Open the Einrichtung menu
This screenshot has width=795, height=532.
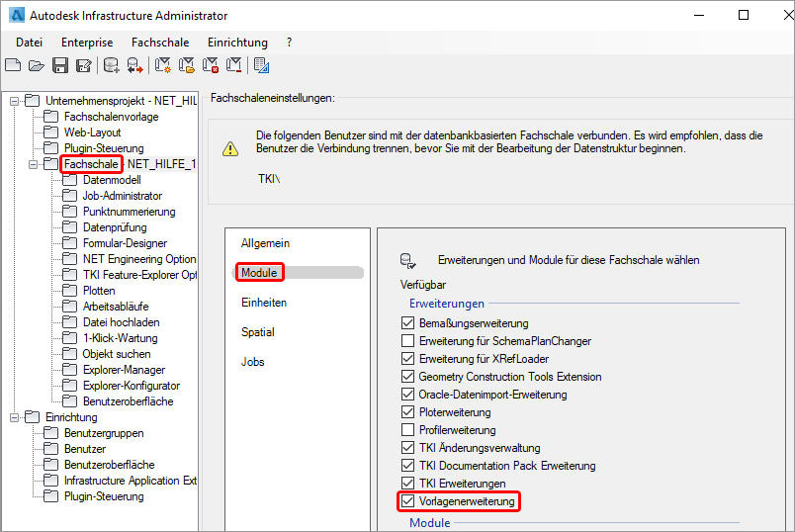pos(237,43)
